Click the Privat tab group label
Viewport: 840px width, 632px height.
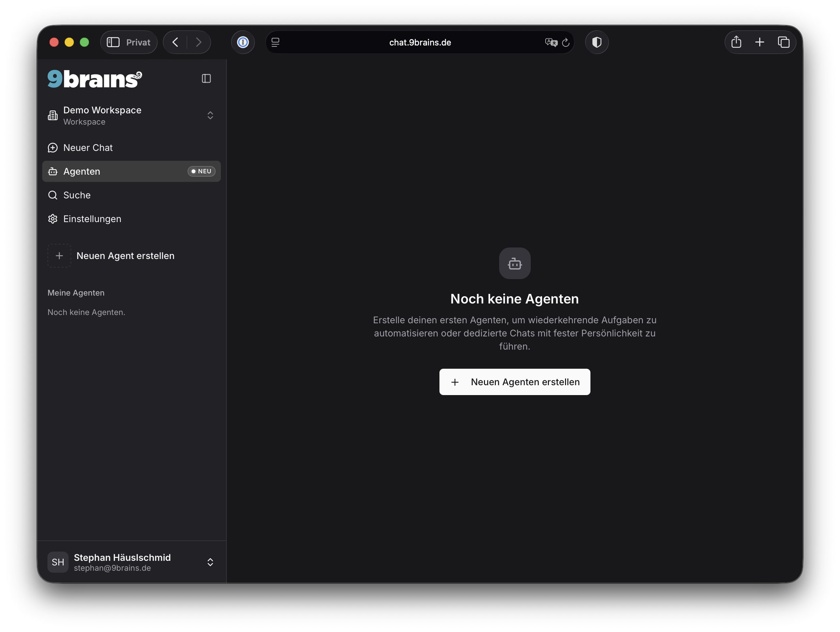[138, 42]
